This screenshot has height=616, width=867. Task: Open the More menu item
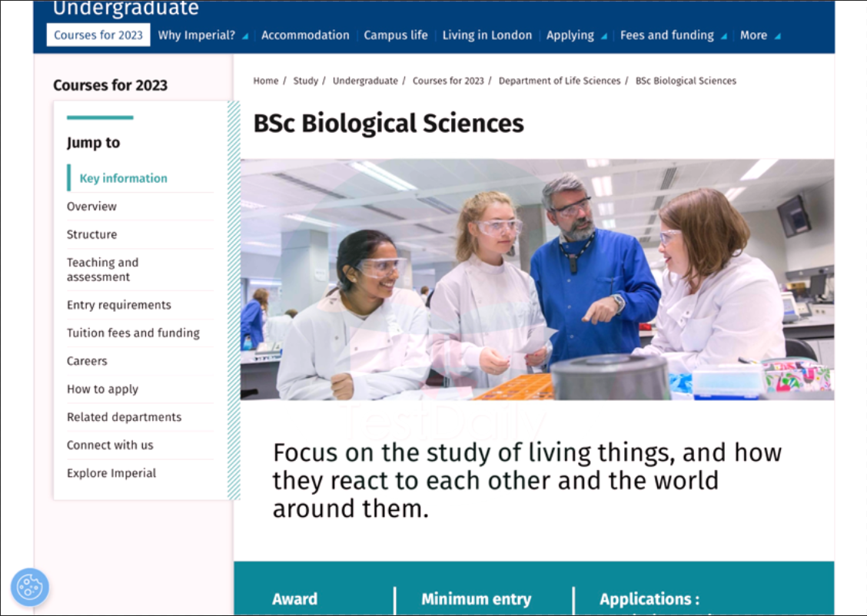pyautogui.click(x=754, y=35)
